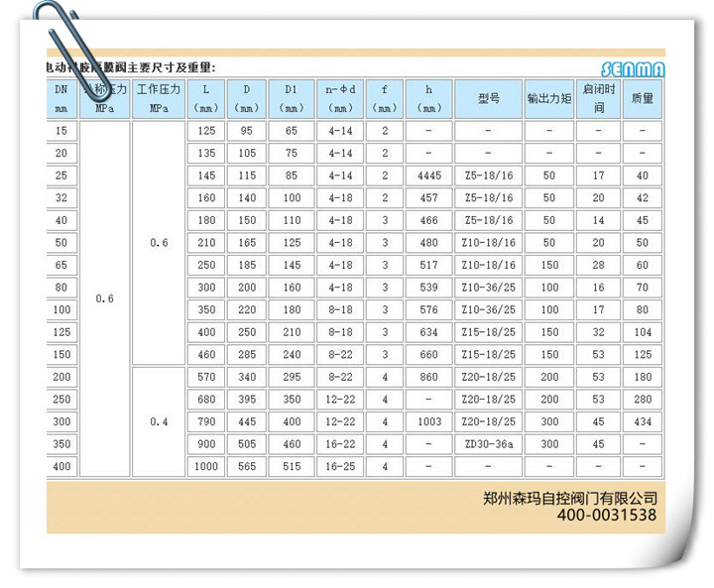The width and height of the screenshot is (714, 588).
Task: Click the L value 790
Action: click(206, 421)
